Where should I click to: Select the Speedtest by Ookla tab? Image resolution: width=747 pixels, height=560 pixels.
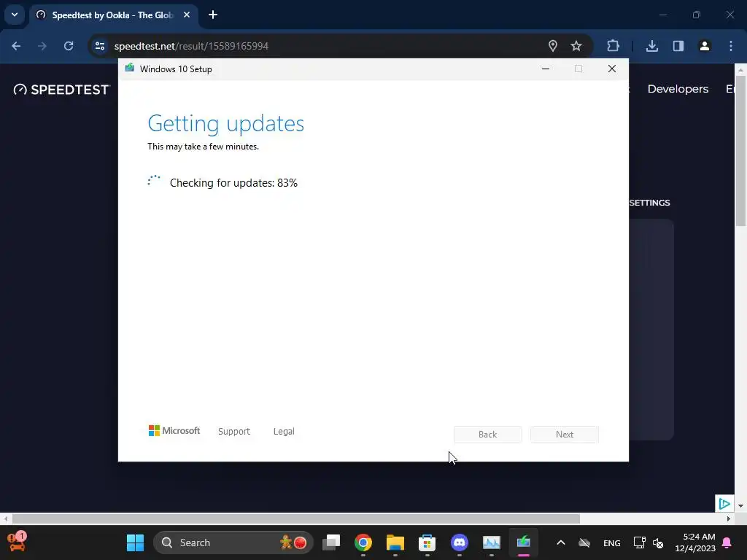[x=112, y=15]
